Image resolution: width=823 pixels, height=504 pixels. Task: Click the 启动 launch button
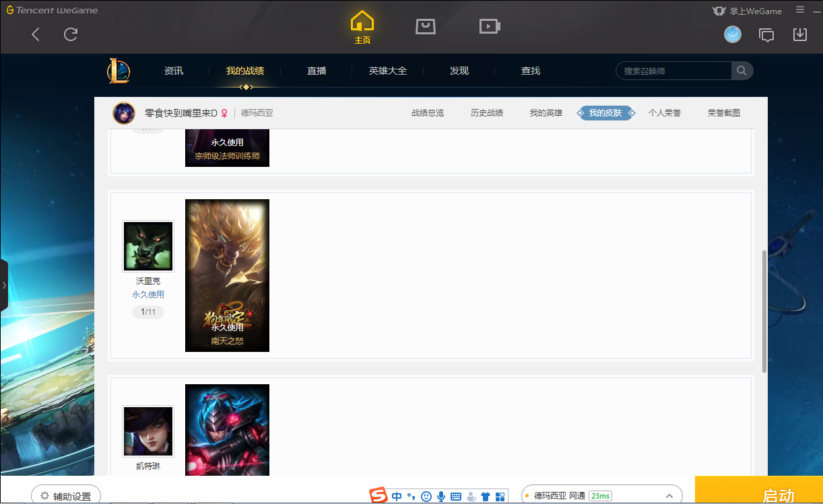tap(759, 490)
